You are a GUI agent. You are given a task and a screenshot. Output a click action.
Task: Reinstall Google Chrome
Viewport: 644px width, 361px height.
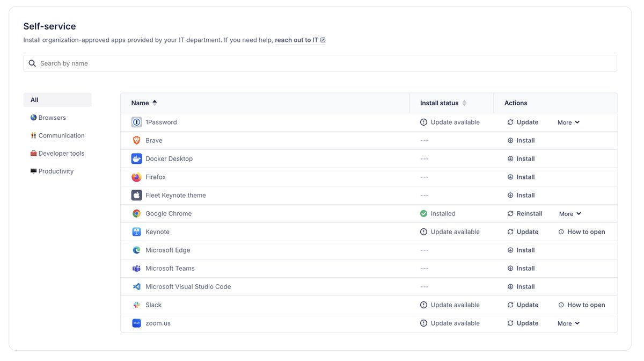(x=525, y=214)
